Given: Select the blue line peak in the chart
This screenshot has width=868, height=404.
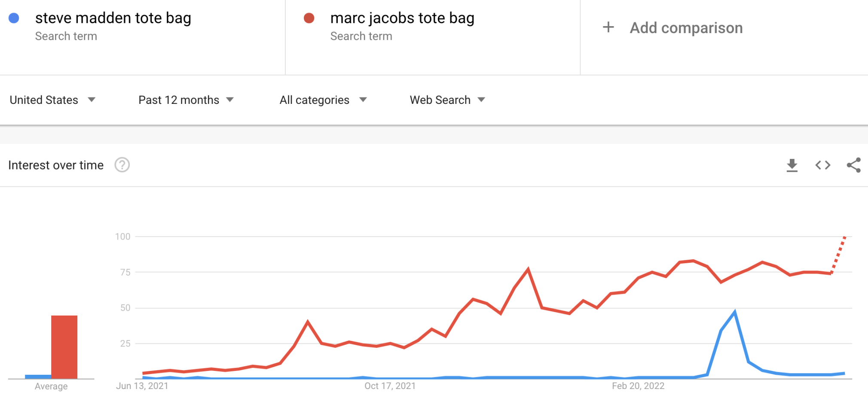Looking at the screenshot, I should pyautogui.click(x=735, y=312).
